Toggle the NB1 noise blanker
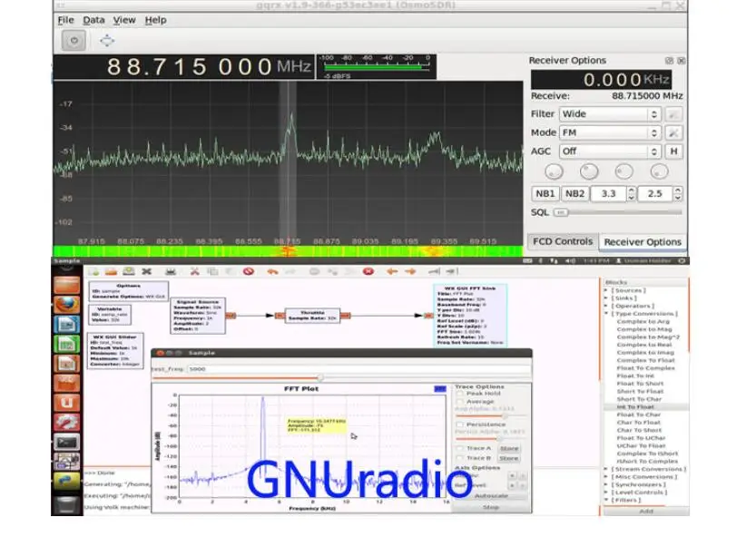The image size is (756, 537). click(545, 194)
